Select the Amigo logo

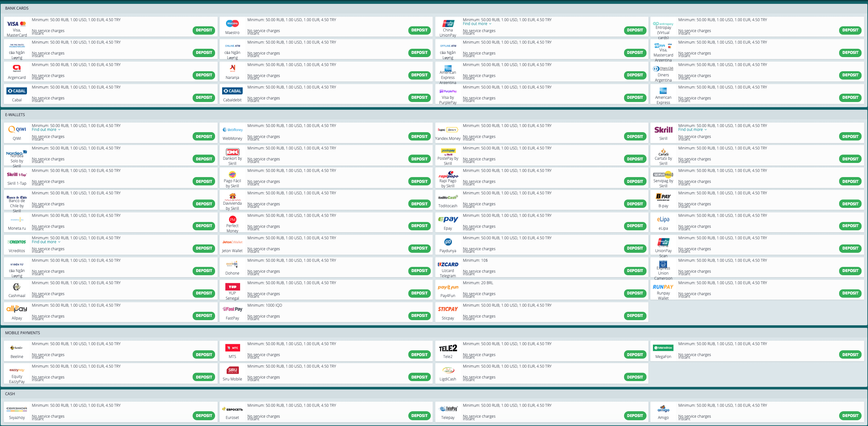663,409
